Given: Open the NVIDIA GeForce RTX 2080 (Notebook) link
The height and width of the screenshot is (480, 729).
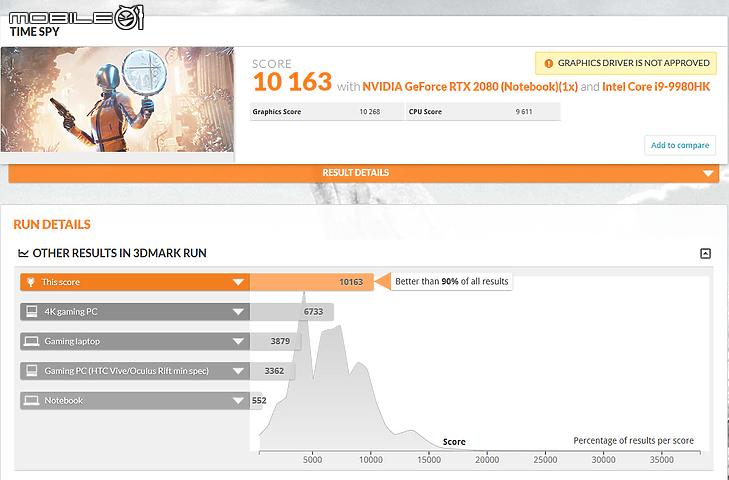Looking at the screenshot, I should pyautogui.click(x=470, y=87).
